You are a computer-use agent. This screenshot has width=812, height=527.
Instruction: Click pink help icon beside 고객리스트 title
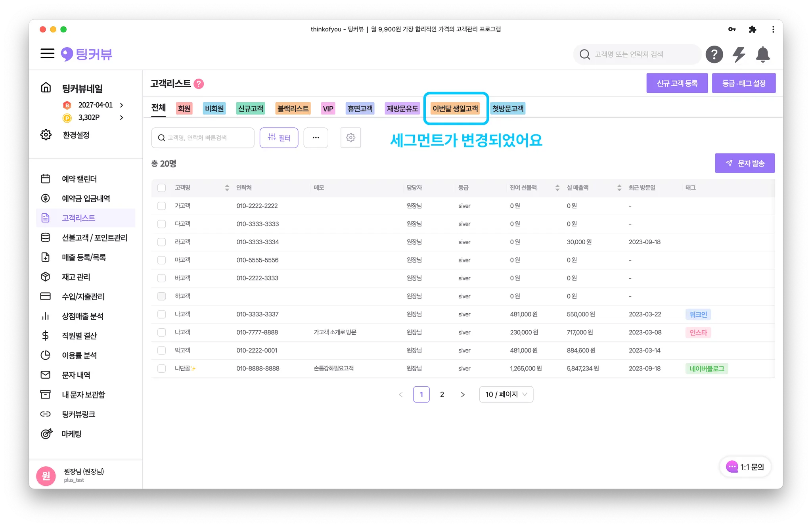click(x=199, y=84)
